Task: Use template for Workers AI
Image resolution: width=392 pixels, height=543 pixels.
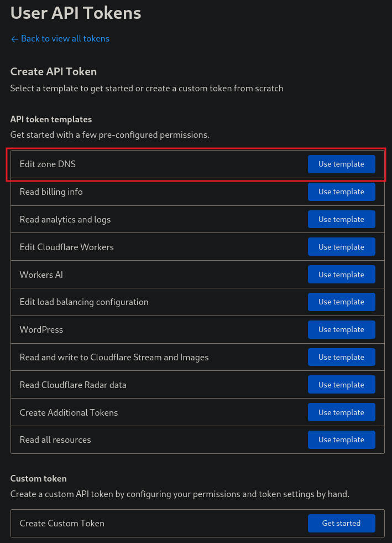Action: [x=342, y=275]
